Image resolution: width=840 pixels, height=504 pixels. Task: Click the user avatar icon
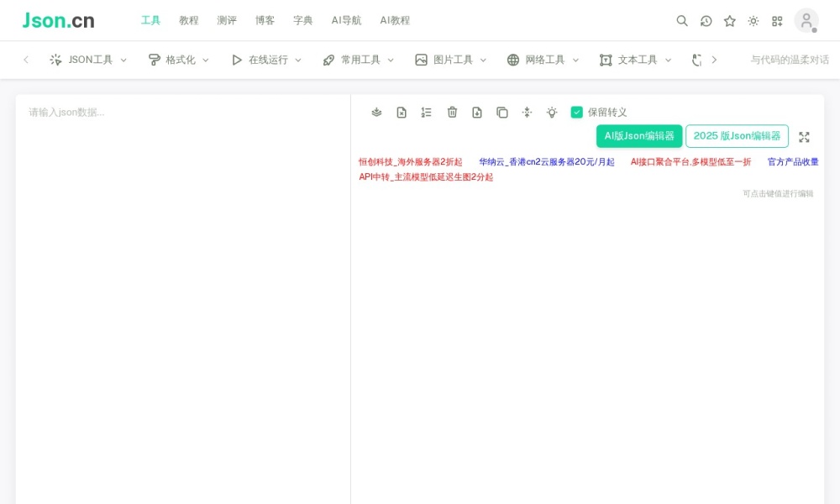click(x=806, y=21)
